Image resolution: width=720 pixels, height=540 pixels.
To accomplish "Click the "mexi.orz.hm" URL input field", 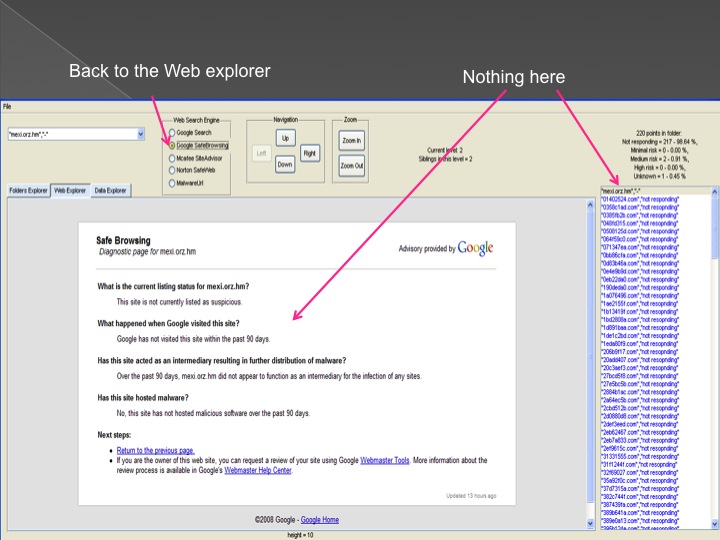I will 72,134.
